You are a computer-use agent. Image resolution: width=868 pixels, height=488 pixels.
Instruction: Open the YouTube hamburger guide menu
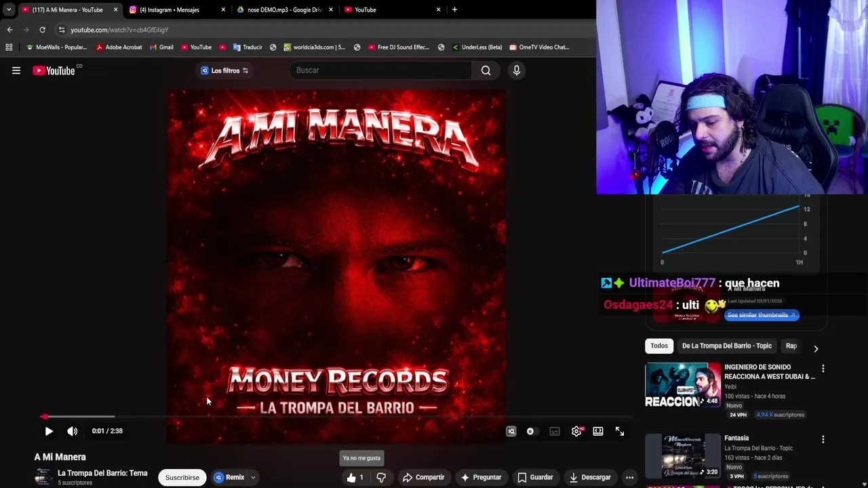(x=16, y=70)
